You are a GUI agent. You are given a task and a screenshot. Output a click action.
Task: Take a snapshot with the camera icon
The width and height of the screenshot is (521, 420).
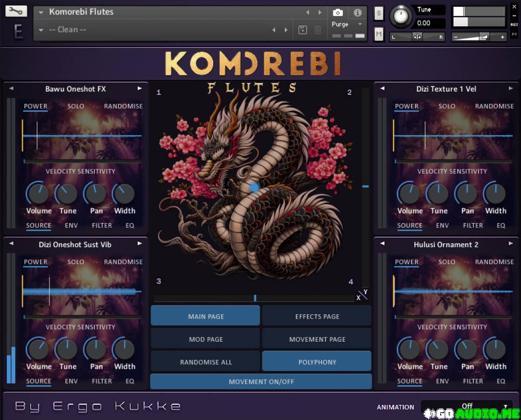(338, 13)
